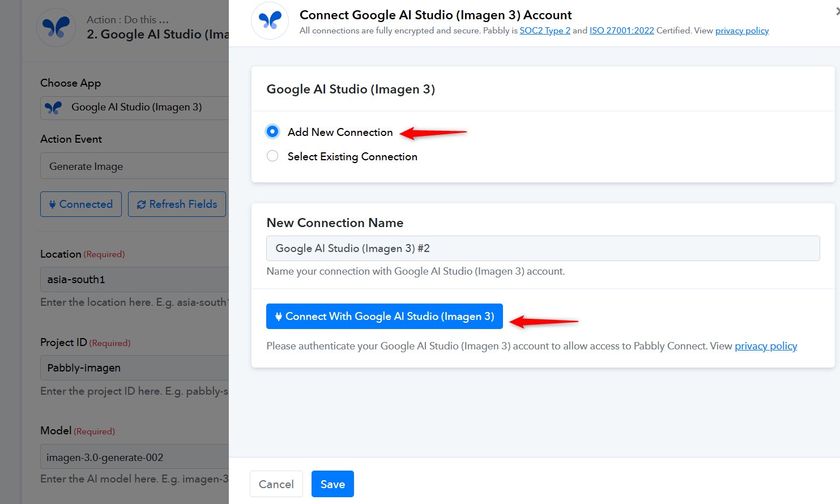Screen dimensions: 840x504
Task: Open privacy policy link below connect button
Action: (x=766, y=346)
